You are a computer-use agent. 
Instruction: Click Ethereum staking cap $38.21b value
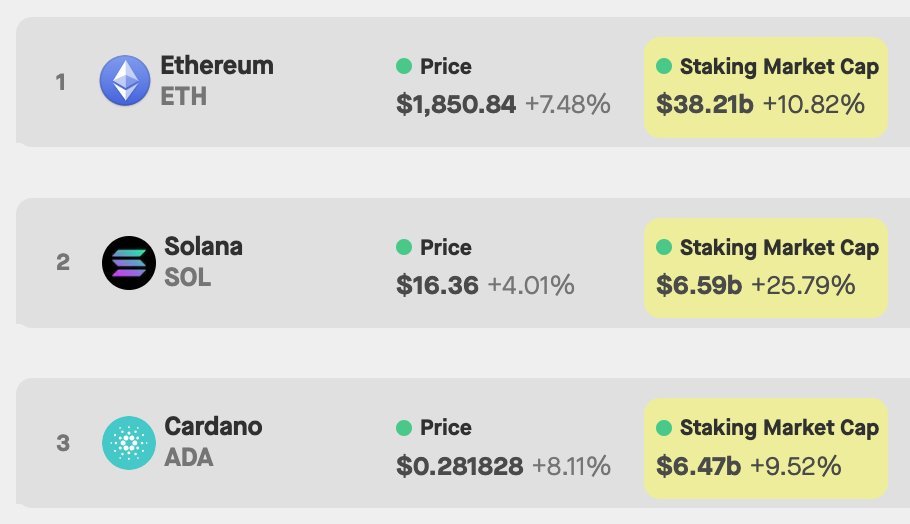click(705, 104)
